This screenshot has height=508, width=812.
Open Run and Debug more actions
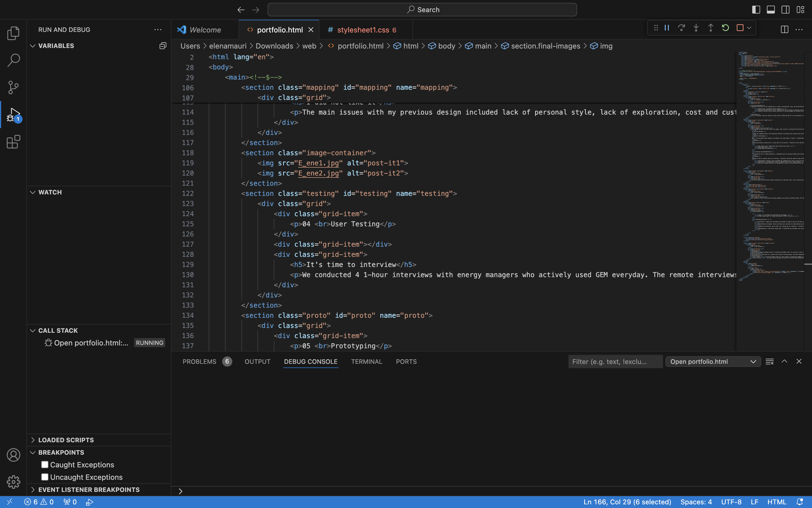pos(158,30)
